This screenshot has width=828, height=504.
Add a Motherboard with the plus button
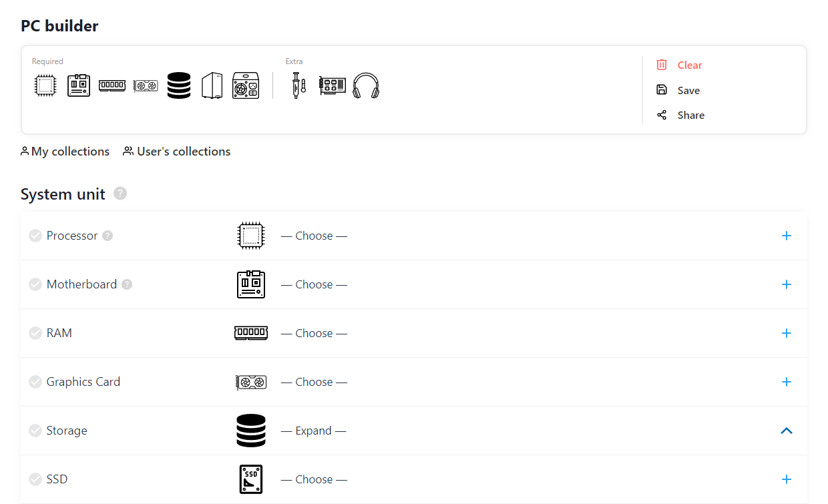coord(787,284)
